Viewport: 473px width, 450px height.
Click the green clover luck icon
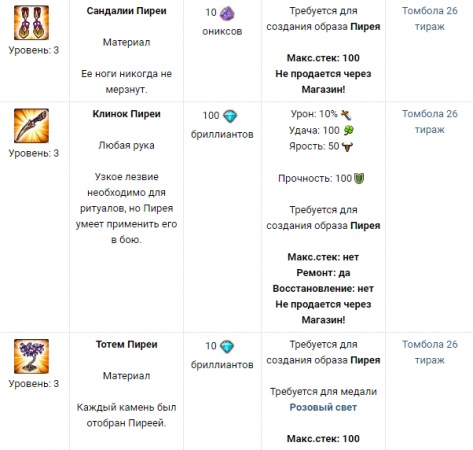349,131
